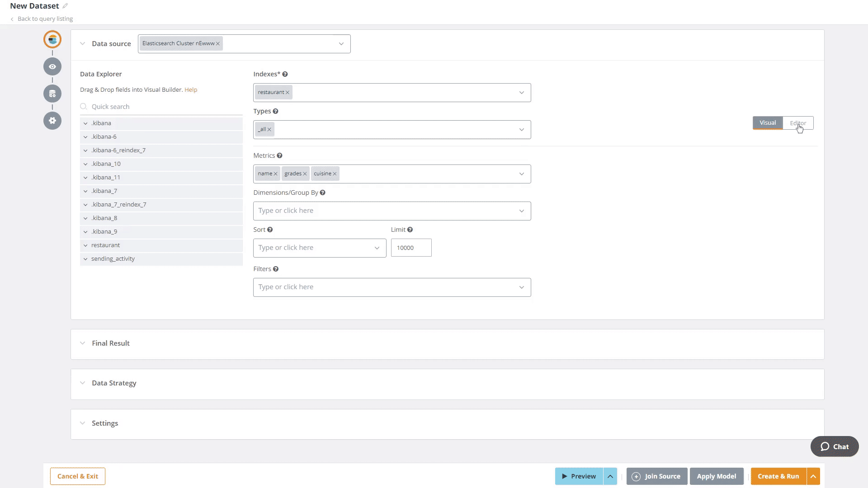868x488 pixels.
Task: Open the Dimensions/Group By dropdown
Action: (x=392, y=211)
